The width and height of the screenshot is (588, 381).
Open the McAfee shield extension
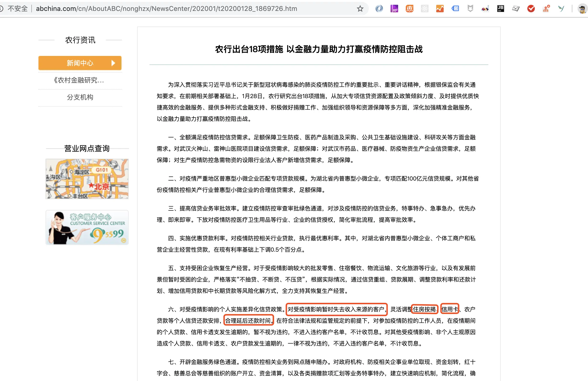(x=470, y=9)
